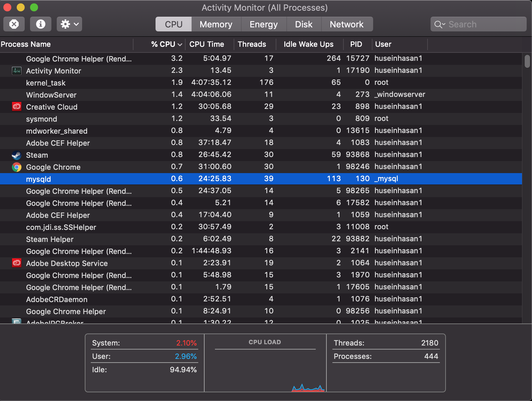This screenshot has height=401, width=532.
Task: Click the search magnifier icon
Action: [x=439, y=24]
